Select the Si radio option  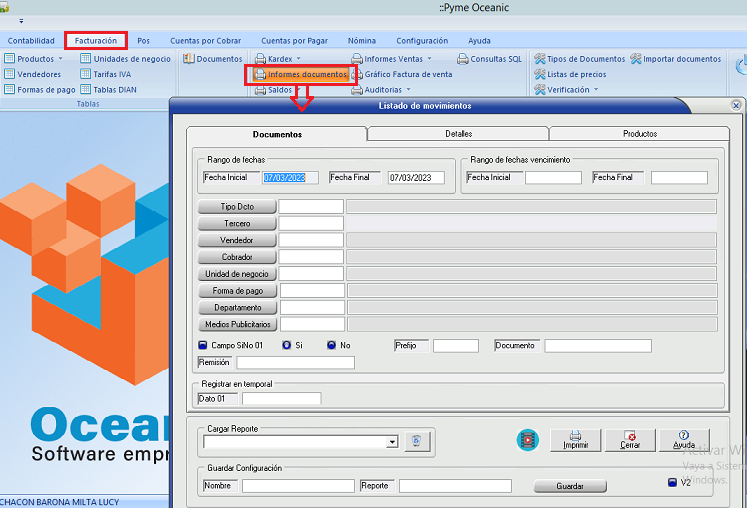(x=286, y=345)
